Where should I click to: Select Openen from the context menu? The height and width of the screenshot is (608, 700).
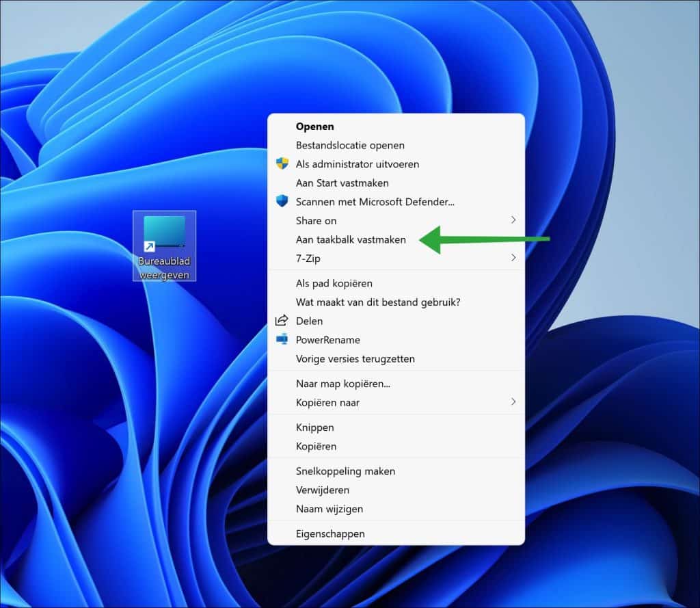[314, 127]
